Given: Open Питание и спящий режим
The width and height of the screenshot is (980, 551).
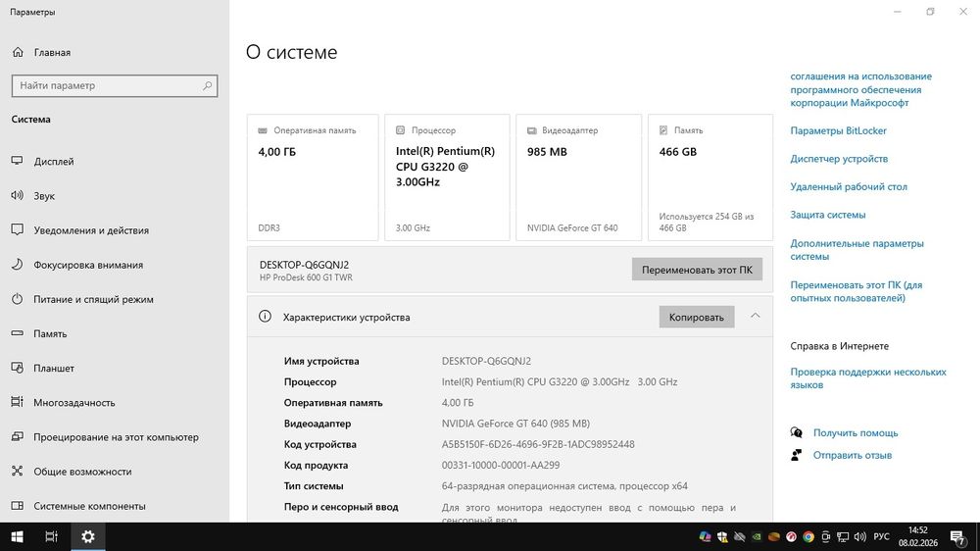Looking at the screenshot, I should [93, 299].
